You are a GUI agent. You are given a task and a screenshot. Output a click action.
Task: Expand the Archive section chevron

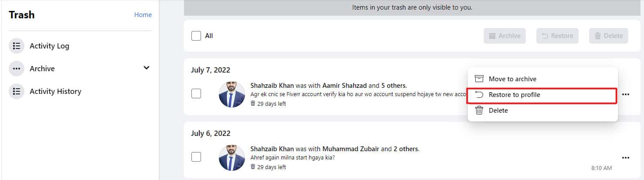click(x=147, y=68)
